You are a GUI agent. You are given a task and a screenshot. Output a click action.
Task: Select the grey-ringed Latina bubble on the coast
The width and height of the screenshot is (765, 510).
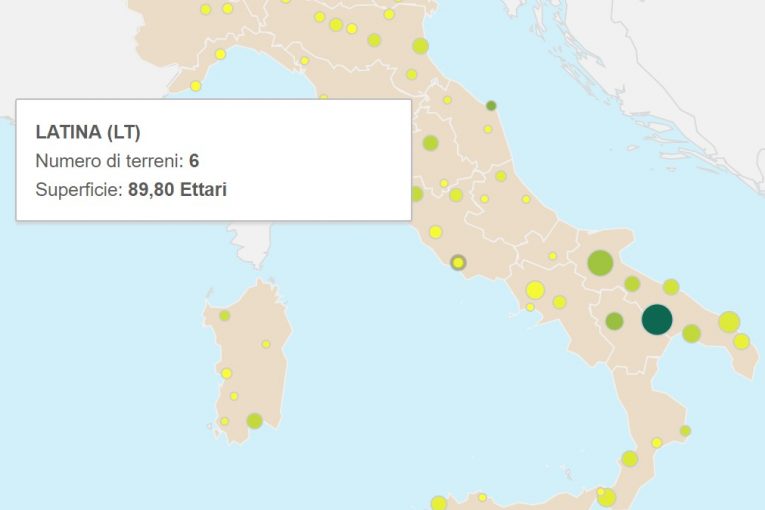[x=458, y=263]
